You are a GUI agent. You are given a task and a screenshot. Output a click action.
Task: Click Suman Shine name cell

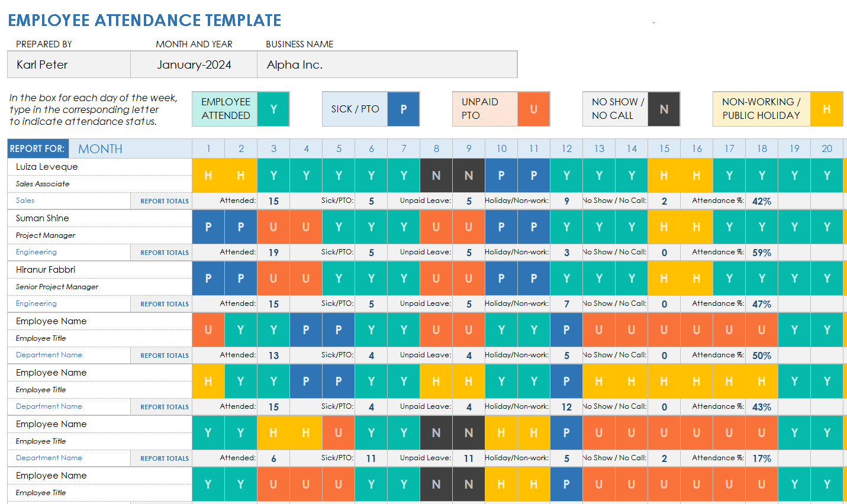pos(99,218)
